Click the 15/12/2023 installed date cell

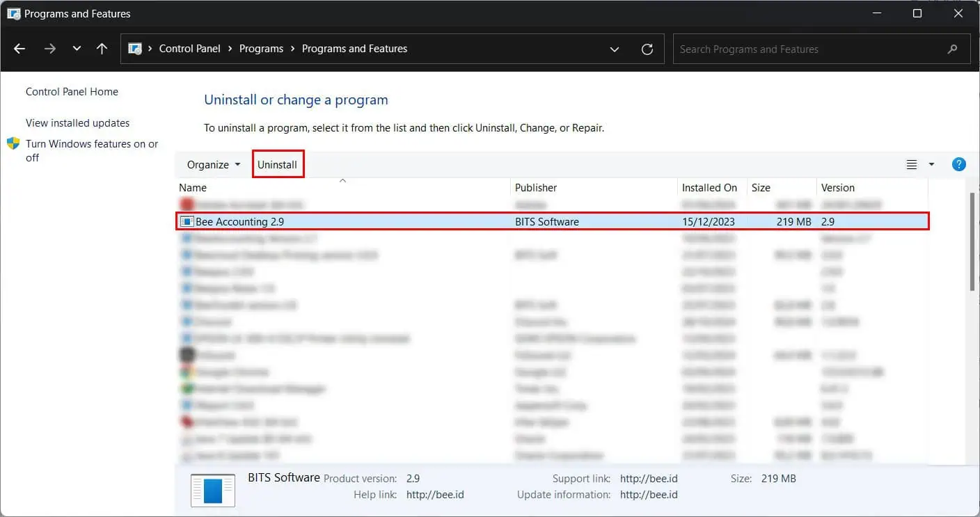point(709,221)
